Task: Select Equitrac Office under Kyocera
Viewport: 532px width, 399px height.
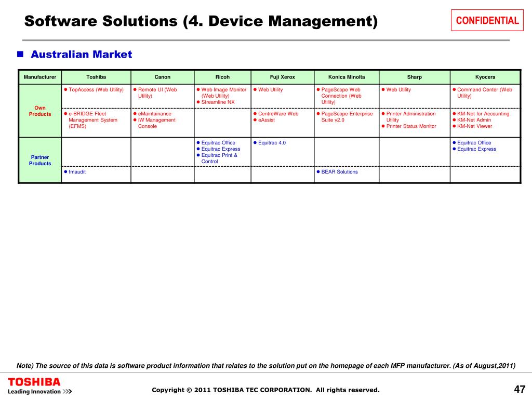Action: click(474, 143)
